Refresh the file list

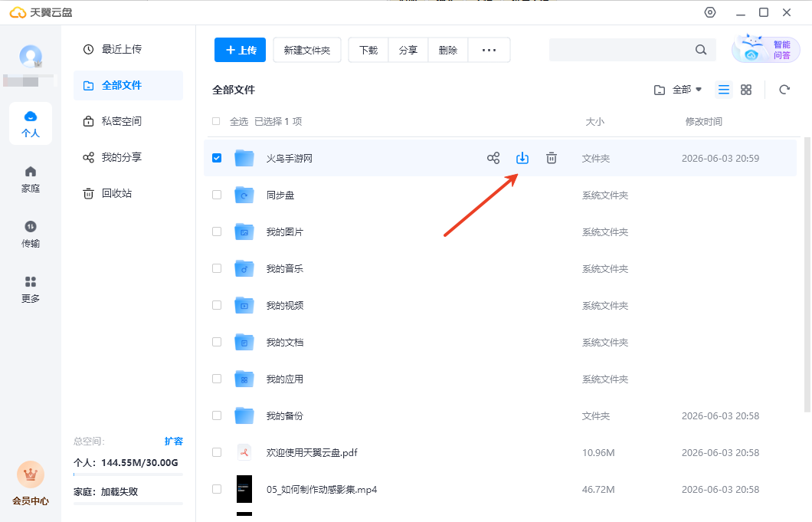click(x=784, y=90)
